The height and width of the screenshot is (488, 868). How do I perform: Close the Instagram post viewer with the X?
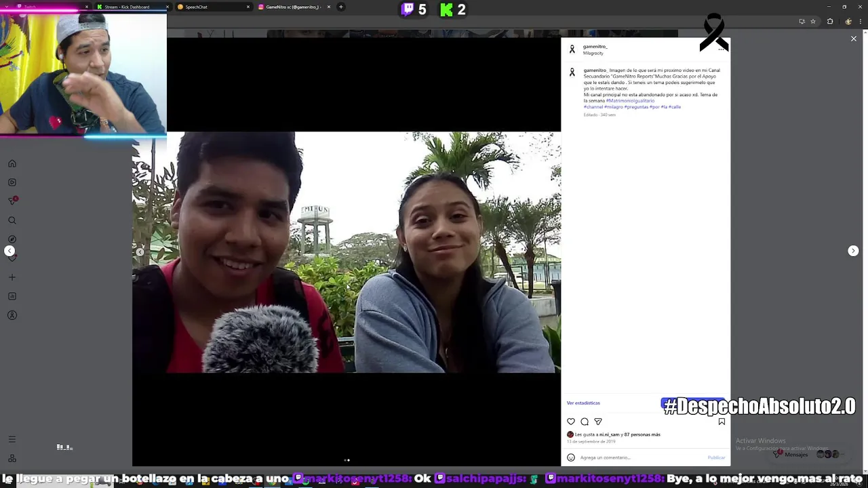click(x=854, y=39)
